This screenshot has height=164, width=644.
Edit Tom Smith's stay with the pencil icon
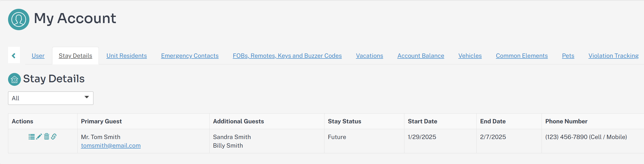(x=39, y=137)
